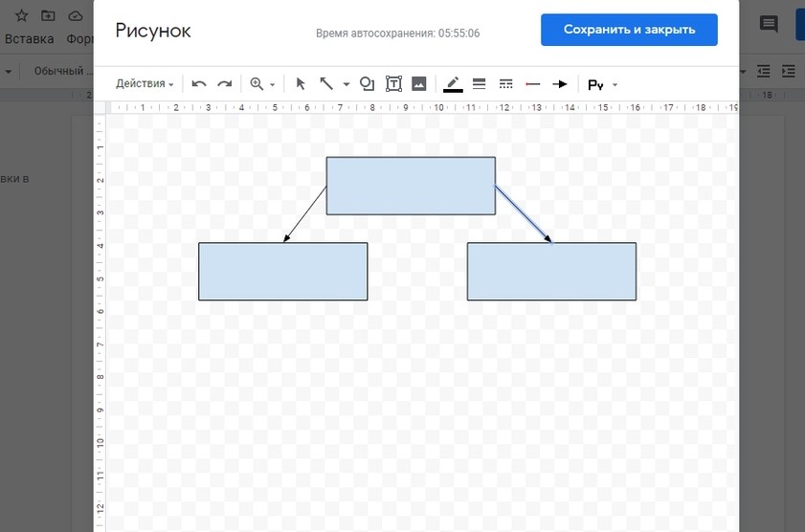This screenshot has width=805, height=532.
Task: Select the bottom-left blue rectangle
Action: (x=282, y=272)
